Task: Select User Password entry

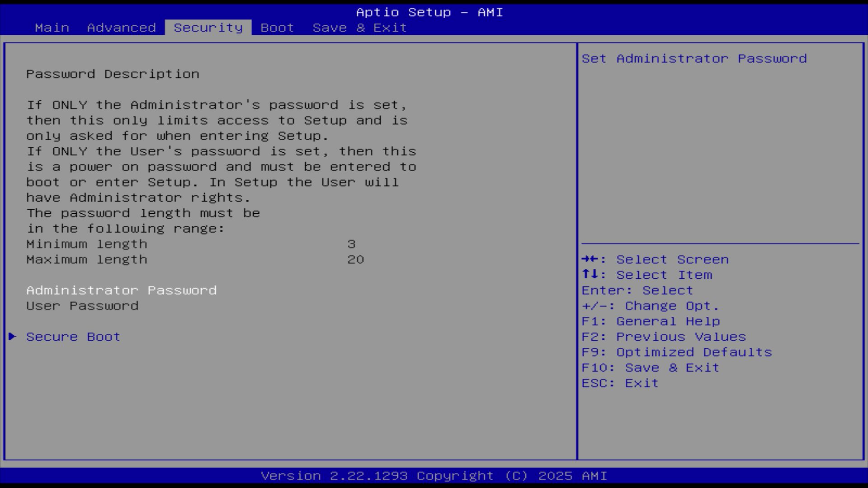Action: [x=82, y=306]
